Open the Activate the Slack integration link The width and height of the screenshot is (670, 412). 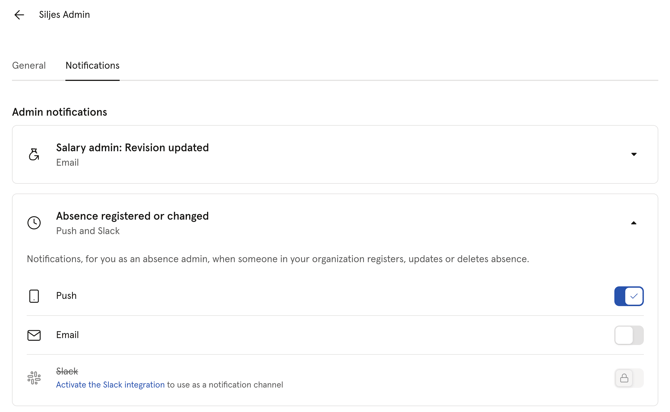(x=110, y=385)
